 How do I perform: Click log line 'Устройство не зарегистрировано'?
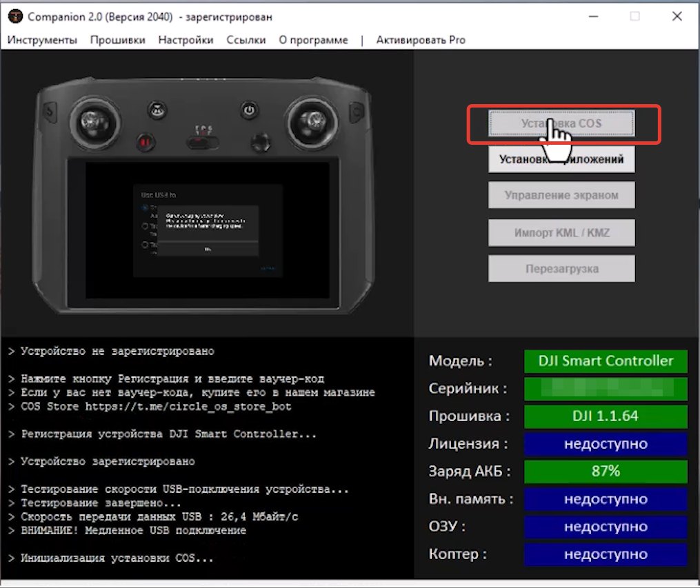(111, 352)
